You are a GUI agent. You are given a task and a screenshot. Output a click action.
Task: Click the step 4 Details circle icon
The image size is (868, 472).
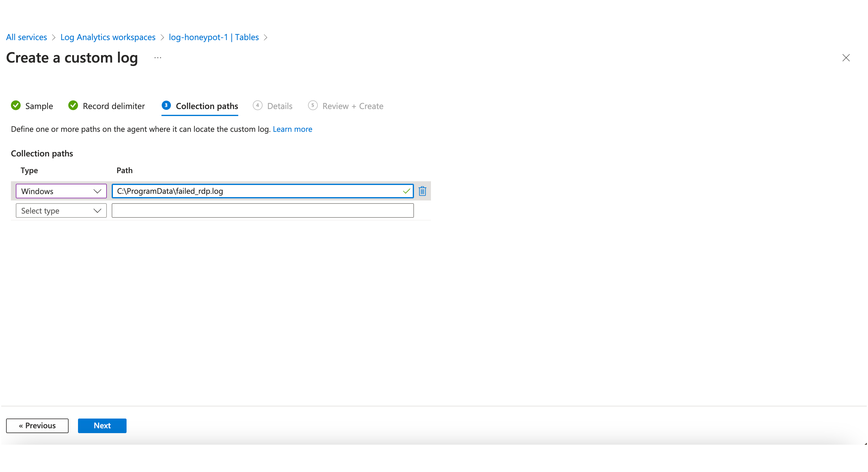[257, 105]
